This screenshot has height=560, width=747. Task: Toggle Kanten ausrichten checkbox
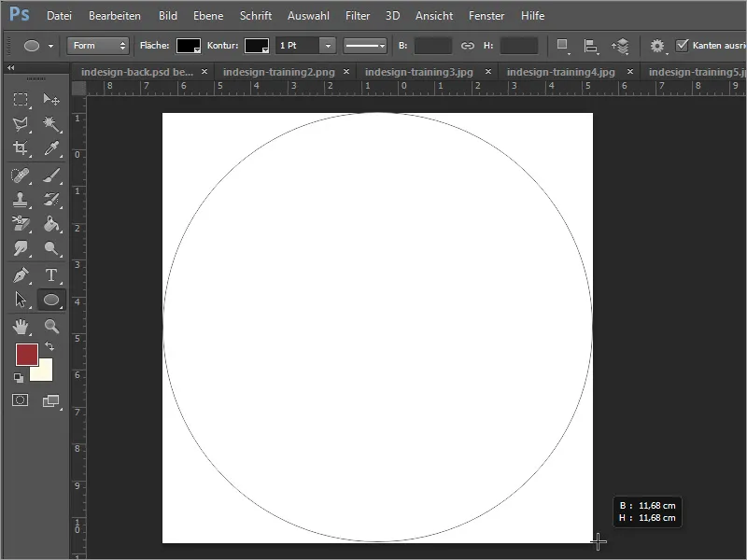(x=683, y=45)
